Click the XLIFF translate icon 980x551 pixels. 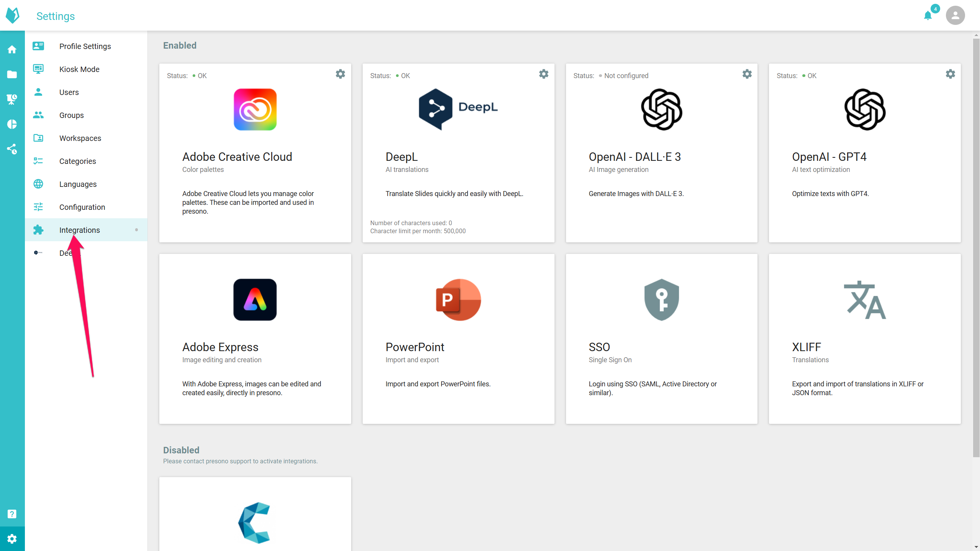[865, 300]
